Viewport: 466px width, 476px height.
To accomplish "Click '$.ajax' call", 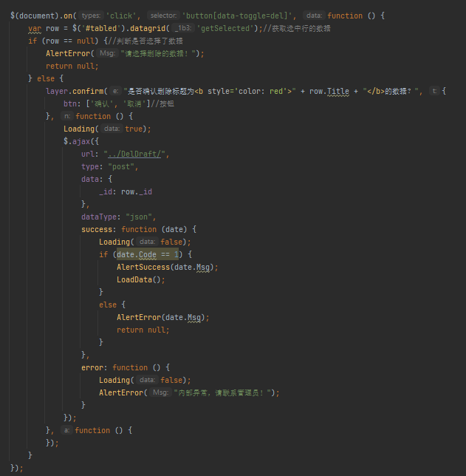I will pos(77,141).
